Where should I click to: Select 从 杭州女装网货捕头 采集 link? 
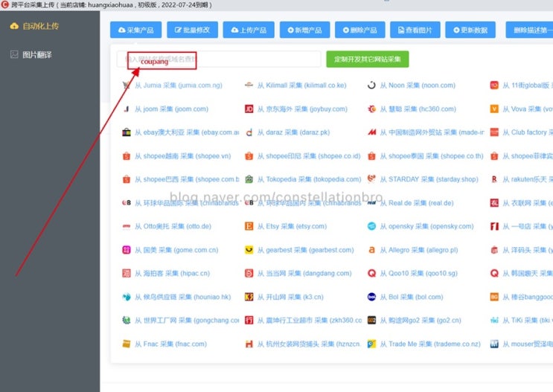coord(309,344)
